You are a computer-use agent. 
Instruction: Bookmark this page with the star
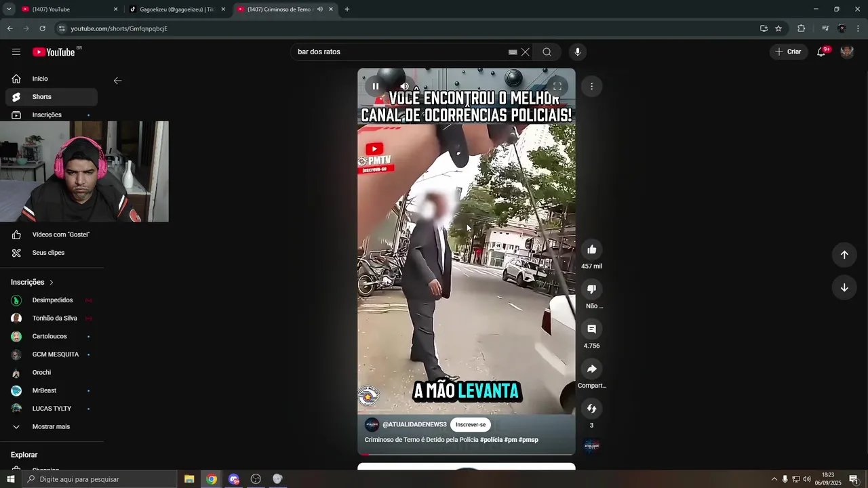[778, 28]
